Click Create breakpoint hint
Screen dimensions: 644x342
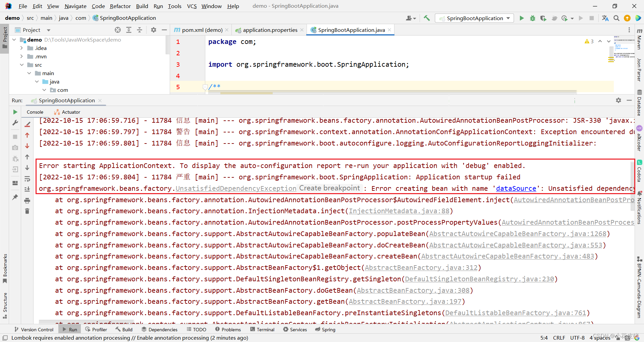pos(329,188)
